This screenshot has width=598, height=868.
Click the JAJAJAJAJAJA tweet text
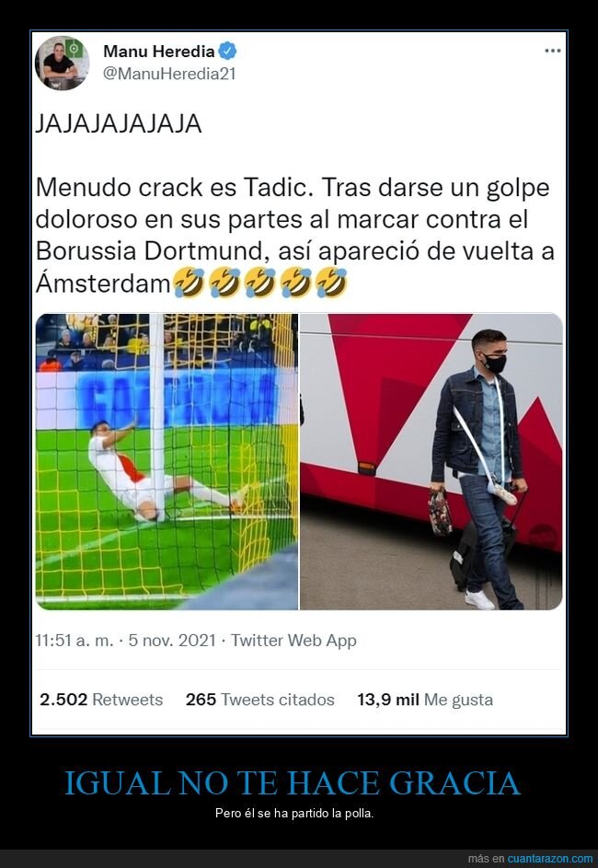(119, 124)
